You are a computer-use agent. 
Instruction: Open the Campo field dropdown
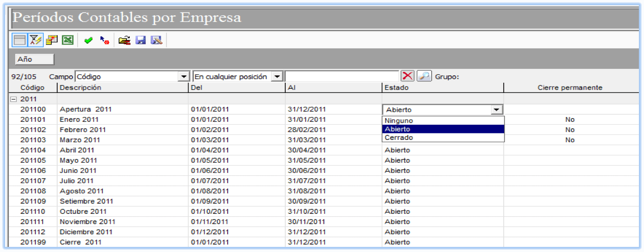[184, 77]
